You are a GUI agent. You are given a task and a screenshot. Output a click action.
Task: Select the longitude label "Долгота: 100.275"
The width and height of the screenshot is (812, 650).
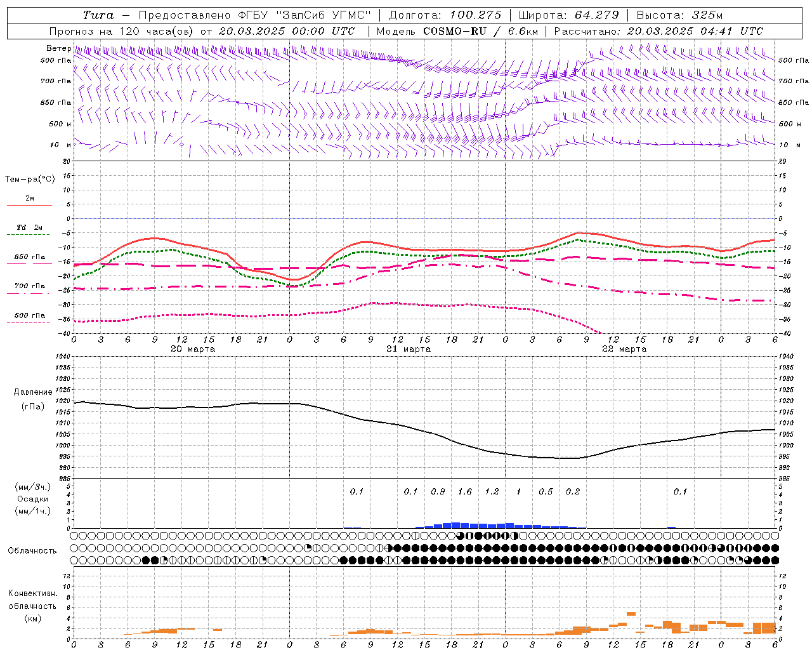click(445, 15)
